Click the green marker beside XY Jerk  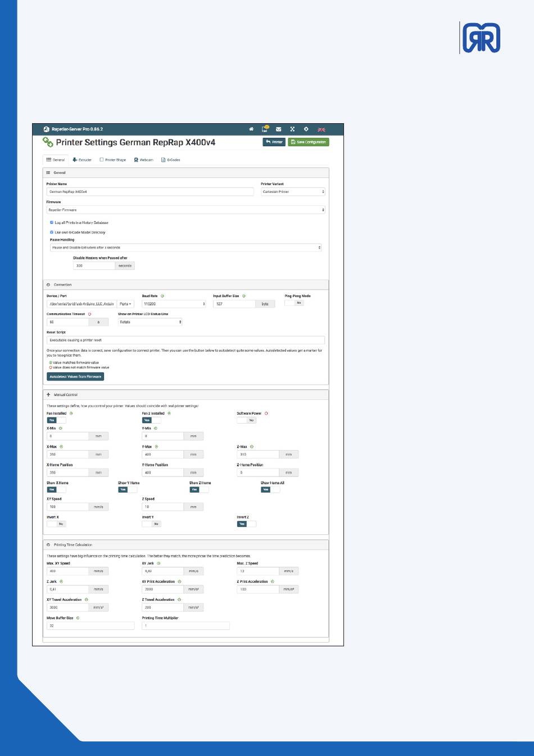pos(159,563)
